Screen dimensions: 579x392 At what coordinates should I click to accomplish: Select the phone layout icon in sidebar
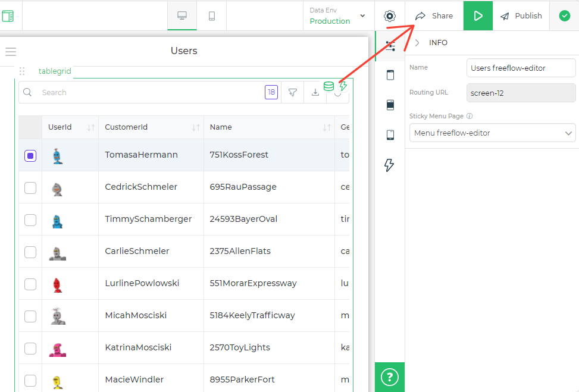[x=390, y=134]
